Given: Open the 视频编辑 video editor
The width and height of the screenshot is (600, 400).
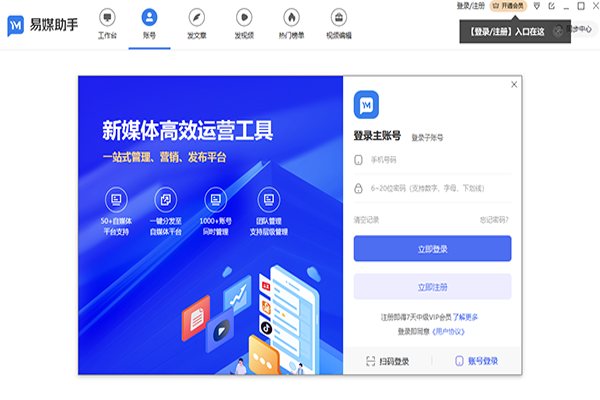Looking at the screenshot, I should (x=339, y=24).
